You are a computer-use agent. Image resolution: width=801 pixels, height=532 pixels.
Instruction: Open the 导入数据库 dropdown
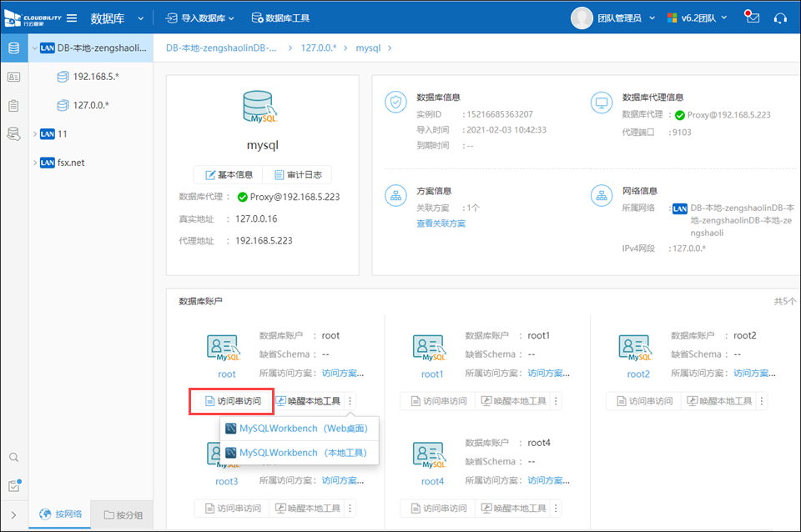coord(200,18)
